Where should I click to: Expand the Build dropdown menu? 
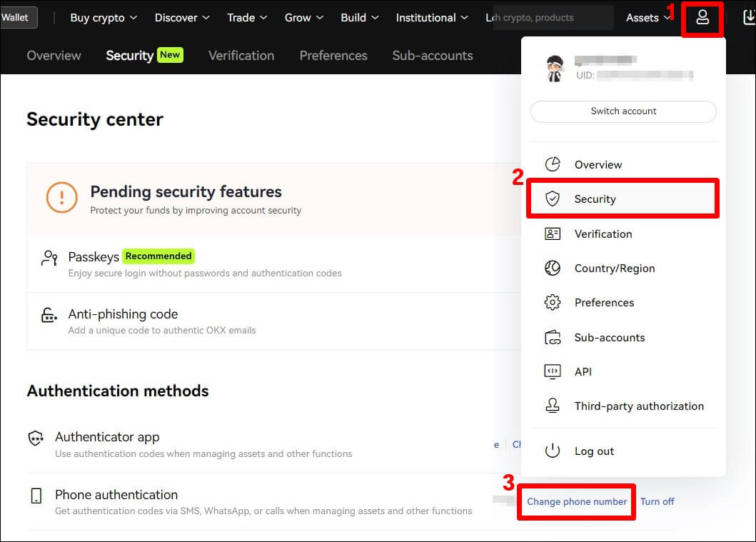tap(360, 18)
